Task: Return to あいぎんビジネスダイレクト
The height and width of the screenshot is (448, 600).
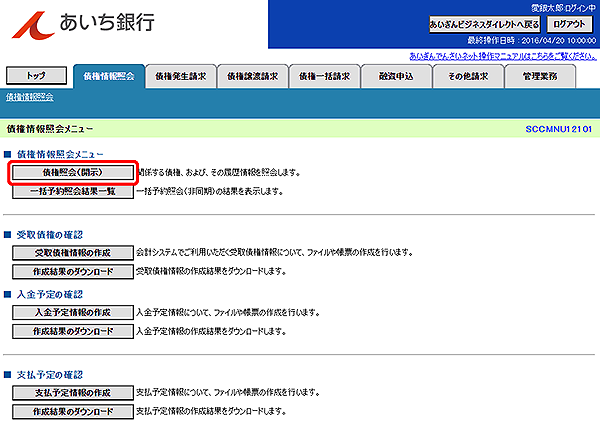Action: coord(484,24)
